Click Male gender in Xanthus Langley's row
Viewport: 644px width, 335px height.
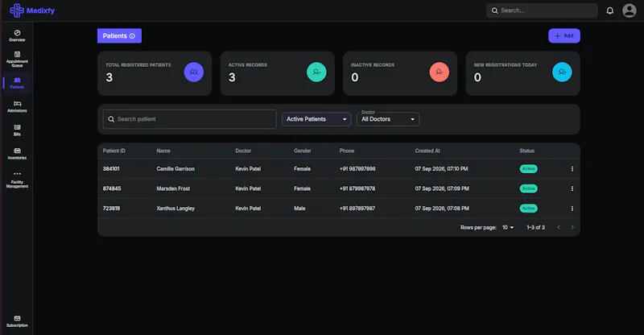[x=299, y=209]
